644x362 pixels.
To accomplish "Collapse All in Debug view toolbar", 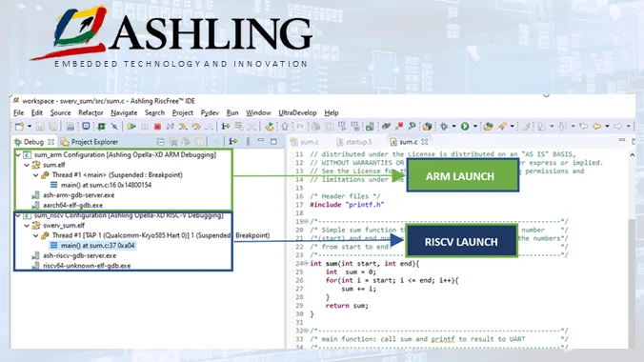I will point(161,142).
